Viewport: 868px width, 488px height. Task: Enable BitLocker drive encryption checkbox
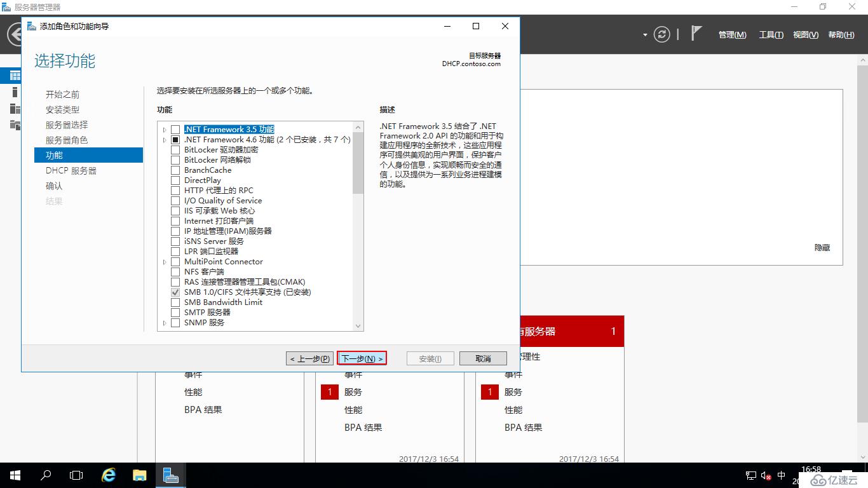click(175, 150)
